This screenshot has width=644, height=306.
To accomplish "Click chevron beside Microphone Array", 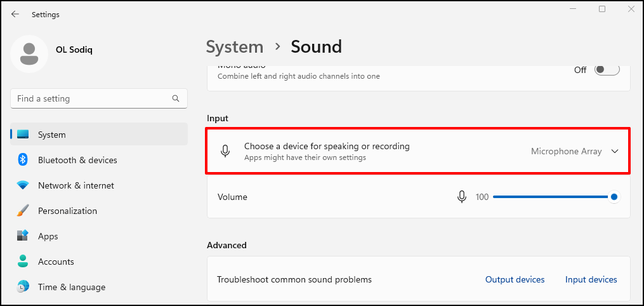I will 615,151.
